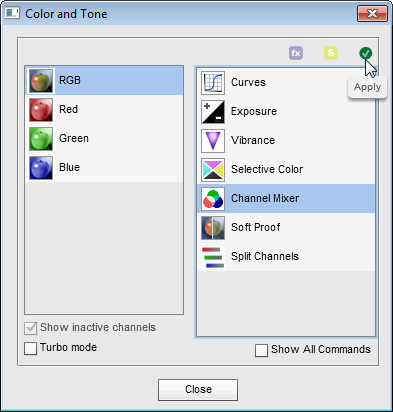Select the Vibrance triangle icon

coord(213,141)
